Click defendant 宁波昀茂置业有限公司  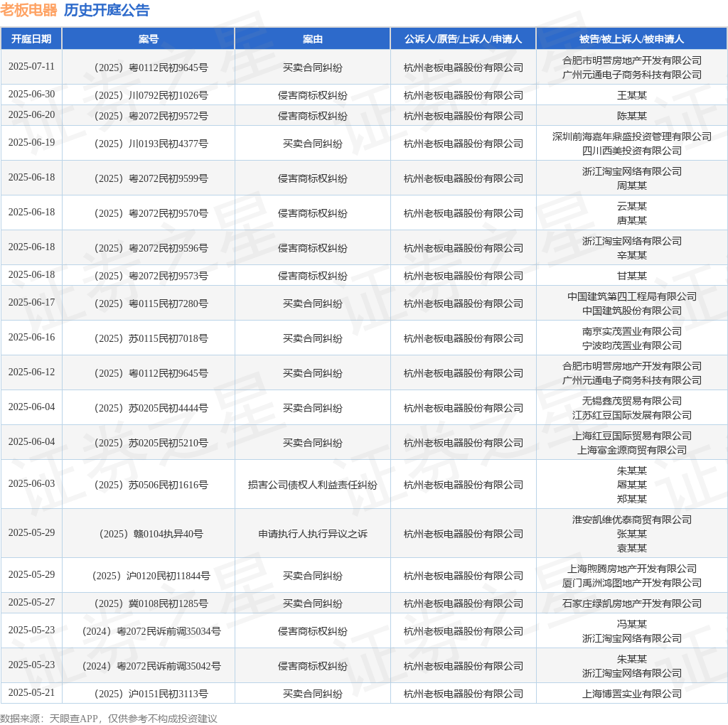click(x=632, y=345)
